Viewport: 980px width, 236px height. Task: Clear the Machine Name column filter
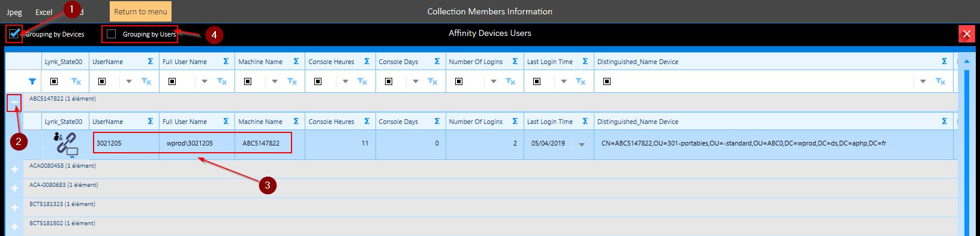(x=292, y=81)
